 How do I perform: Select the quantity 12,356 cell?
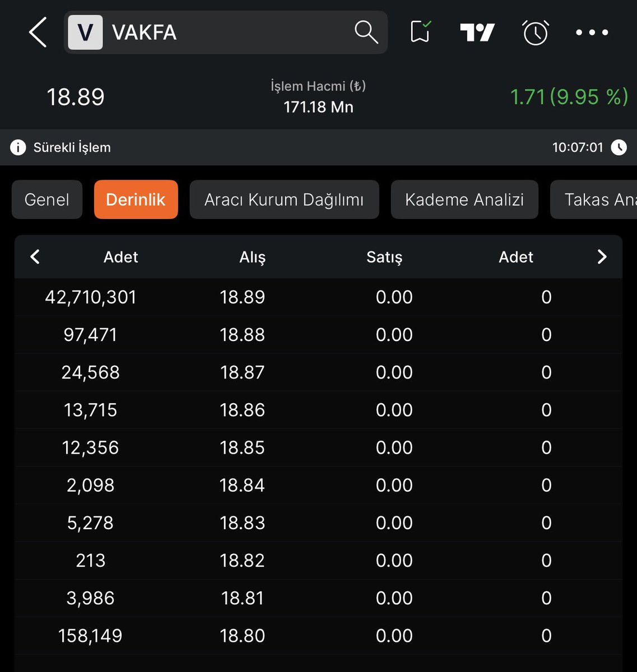(91, 447)
